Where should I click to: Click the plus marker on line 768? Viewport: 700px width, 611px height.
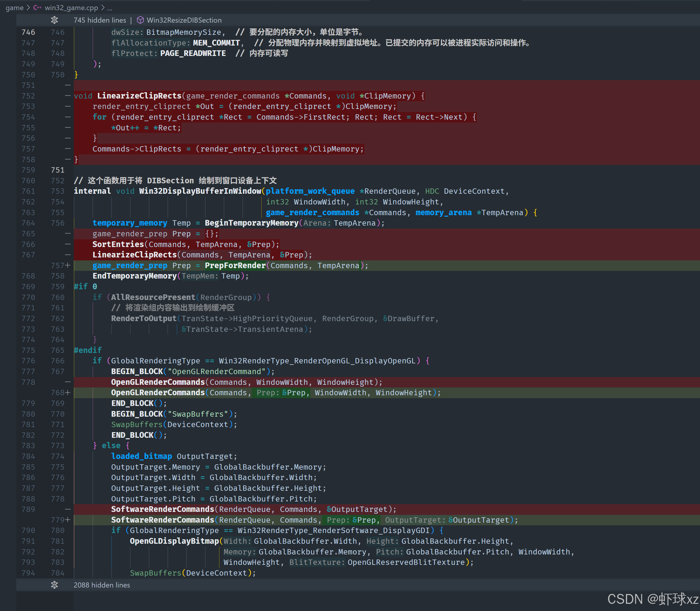[x=68, y=393]
